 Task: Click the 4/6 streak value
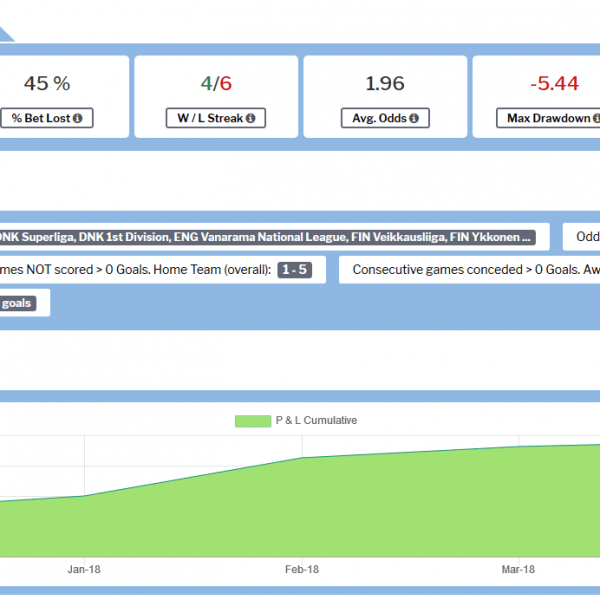[x=216, y=83]
